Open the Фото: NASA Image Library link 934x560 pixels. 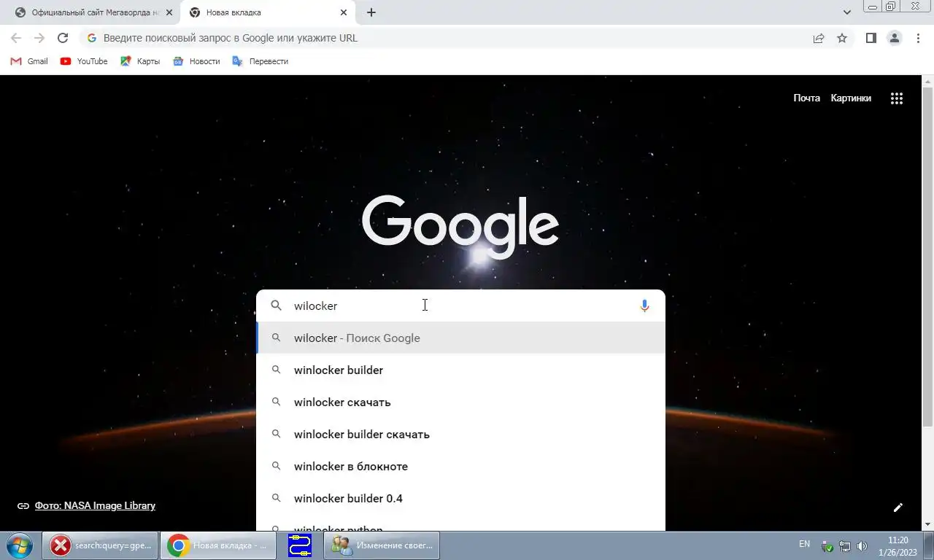(95, 505)
